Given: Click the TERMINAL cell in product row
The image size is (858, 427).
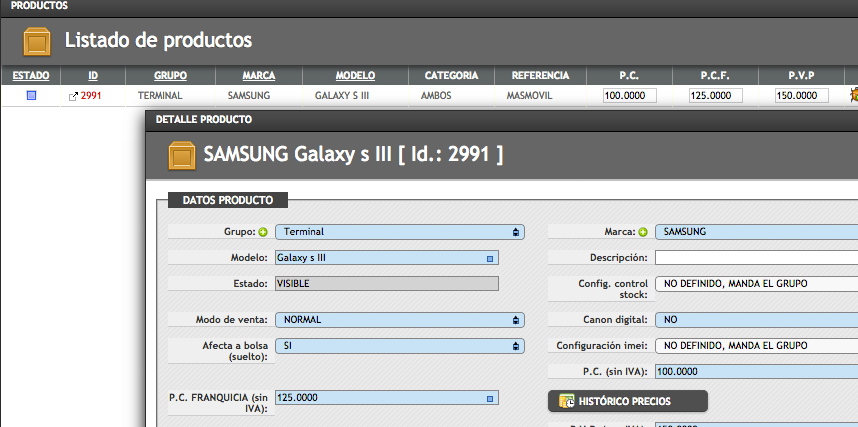Looking at the screenshot, I should click(x=160, y=96).
